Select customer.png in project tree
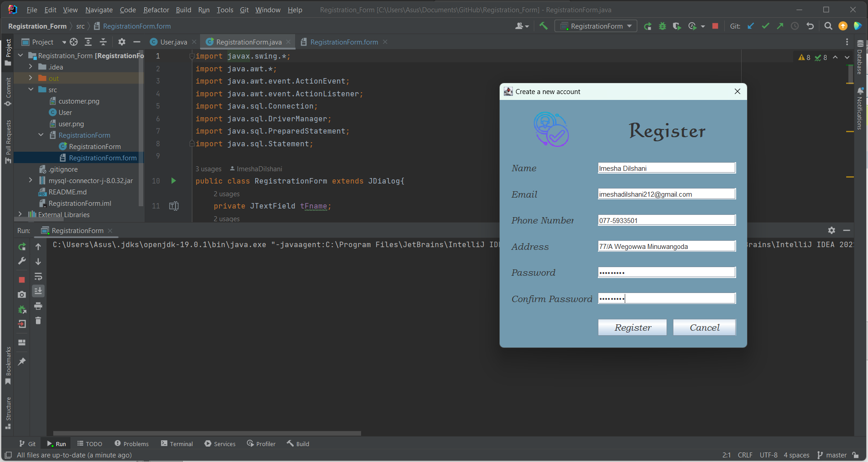The height and width of the screenshot is (462, 868). coord(79,101)
